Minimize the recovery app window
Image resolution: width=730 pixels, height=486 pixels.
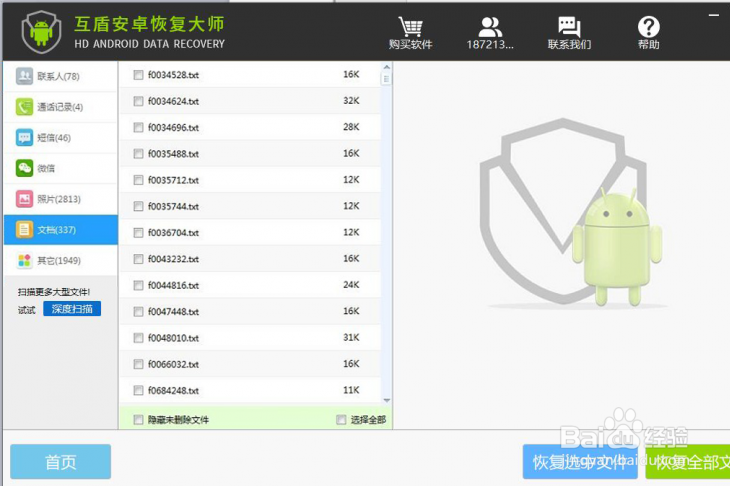714,15
